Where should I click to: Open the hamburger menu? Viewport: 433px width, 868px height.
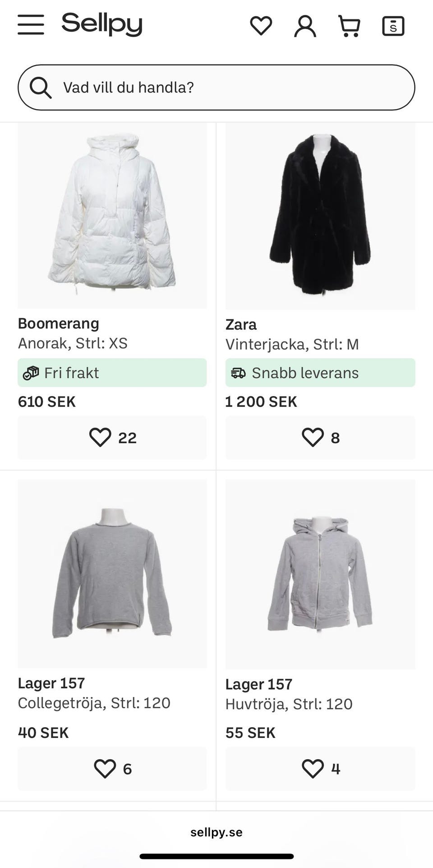coord(31,24)
